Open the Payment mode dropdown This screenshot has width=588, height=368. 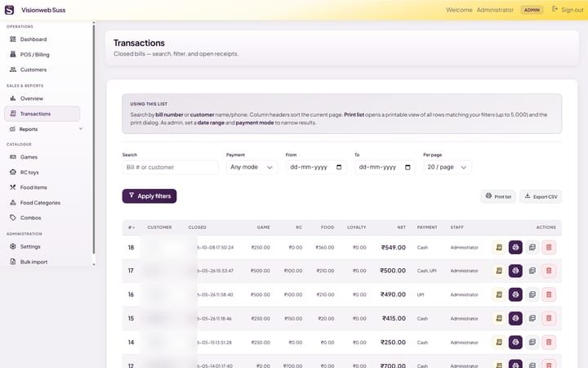pos(252,167)
